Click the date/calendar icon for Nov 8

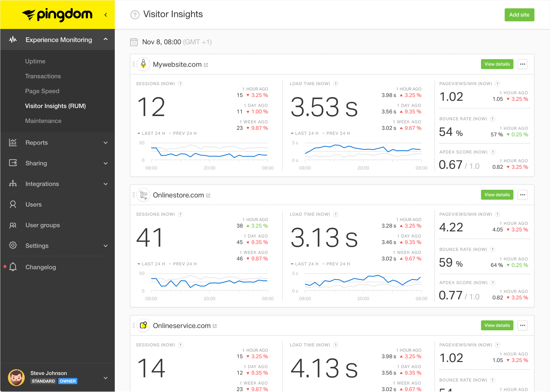click(135, 41)
